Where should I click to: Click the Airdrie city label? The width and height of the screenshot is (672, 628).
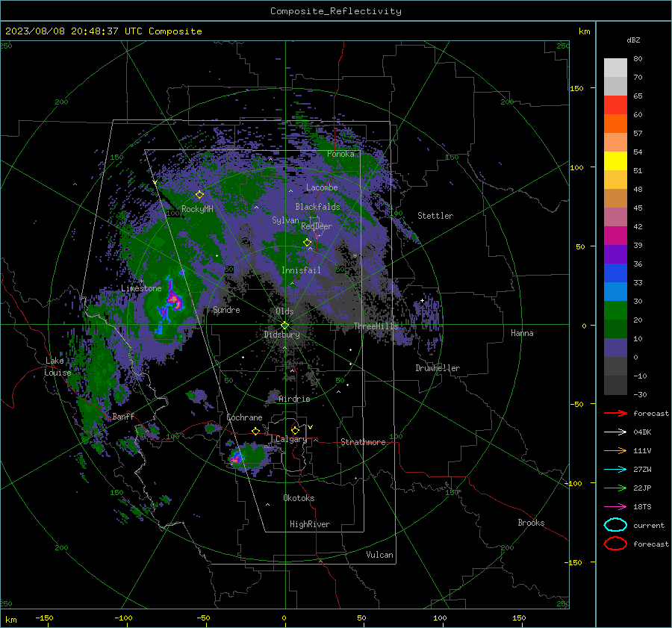point(294,399)
